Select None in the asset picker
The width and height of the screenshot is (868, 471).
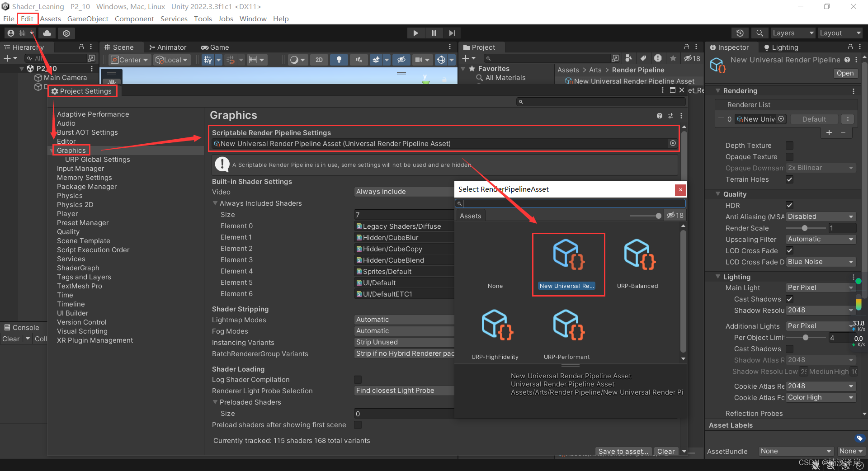pos(495,286)
